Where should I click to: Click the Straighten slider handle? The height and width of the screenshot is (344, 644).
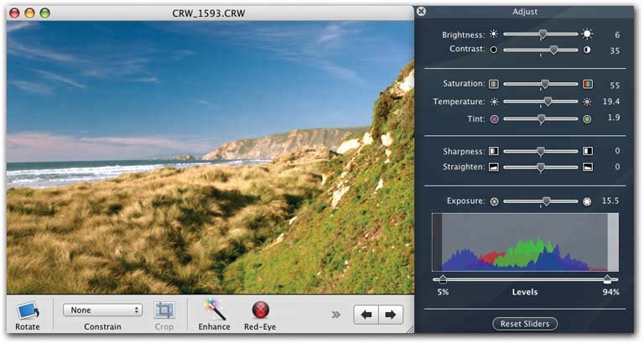(541, 167)
